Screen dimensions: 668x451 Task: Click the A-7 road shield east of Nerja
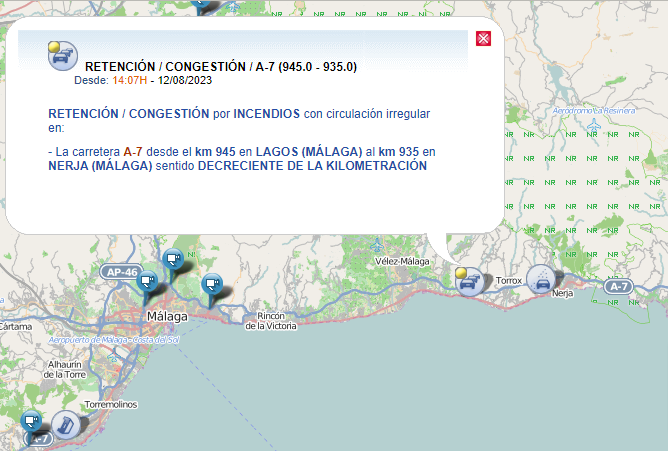[619, 287]
